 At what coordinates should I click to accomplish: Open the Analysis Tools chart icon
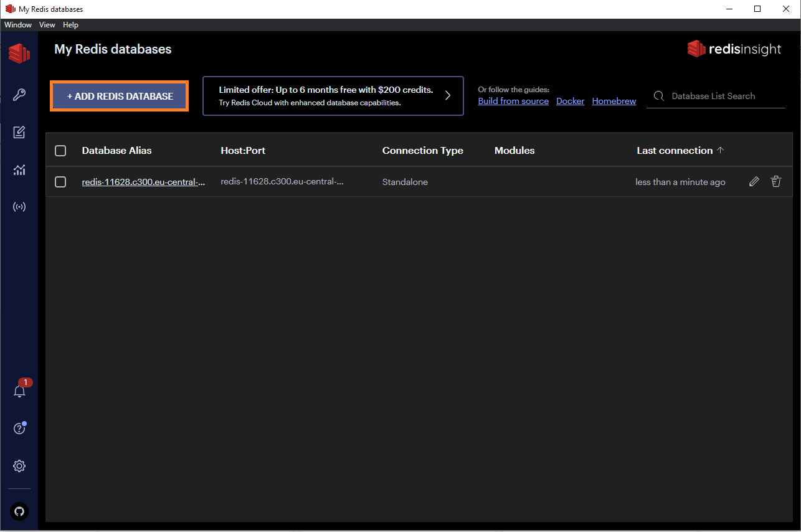[19, 169]
